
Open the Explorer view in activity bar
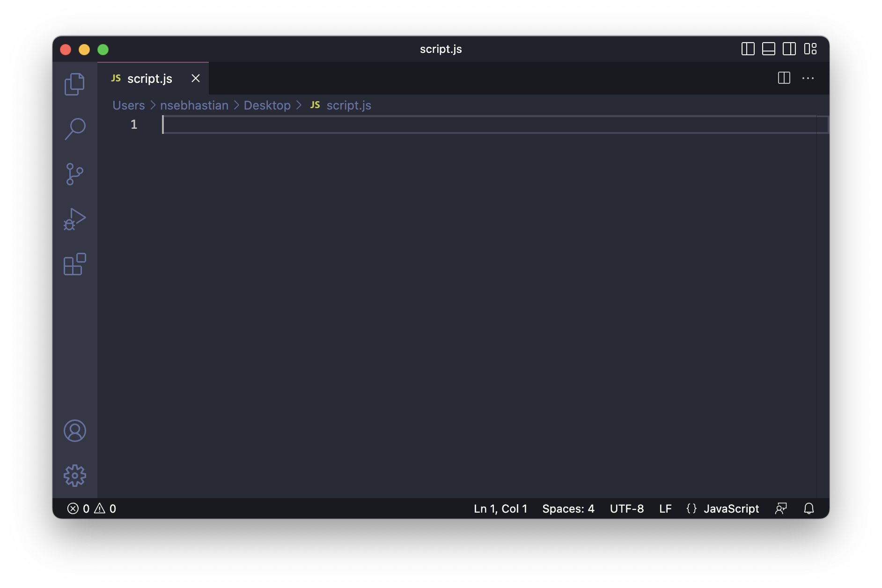coord(74,84)
